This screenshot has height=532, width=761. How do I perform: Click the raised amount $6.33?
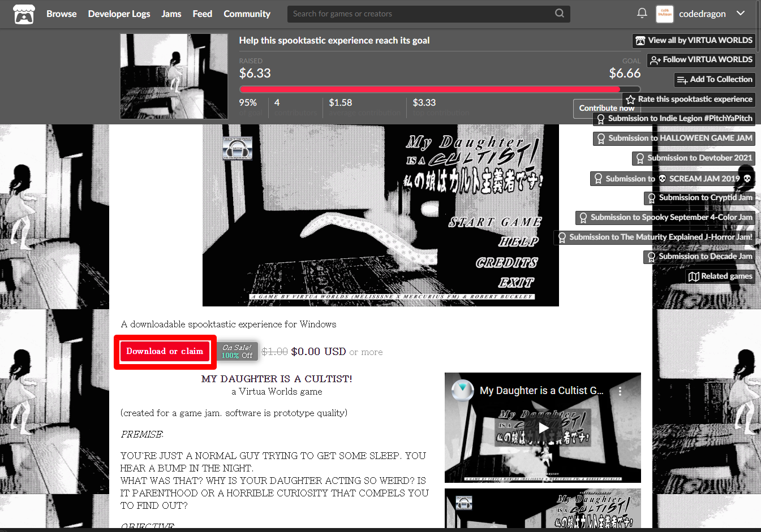click(x=255, y=73)
